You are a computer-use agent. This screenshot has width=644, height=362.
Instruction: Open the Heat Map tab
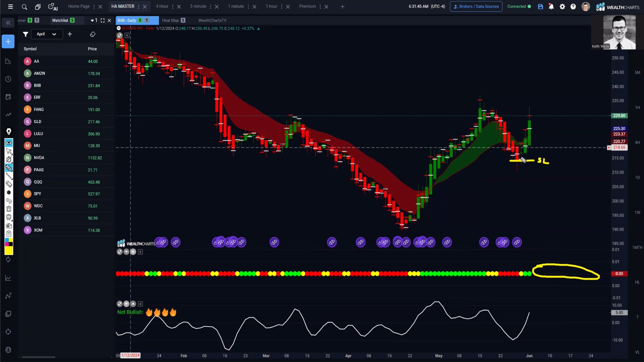pyautogui.click(x=170, y=20)
